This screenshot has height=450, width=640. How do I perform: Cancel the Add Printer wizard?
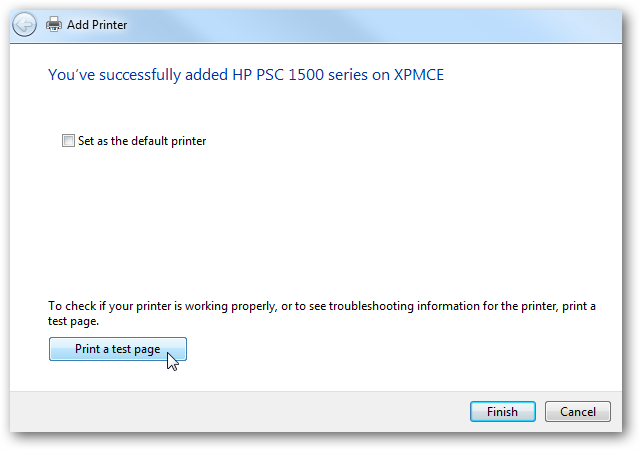tap(578, 412)
